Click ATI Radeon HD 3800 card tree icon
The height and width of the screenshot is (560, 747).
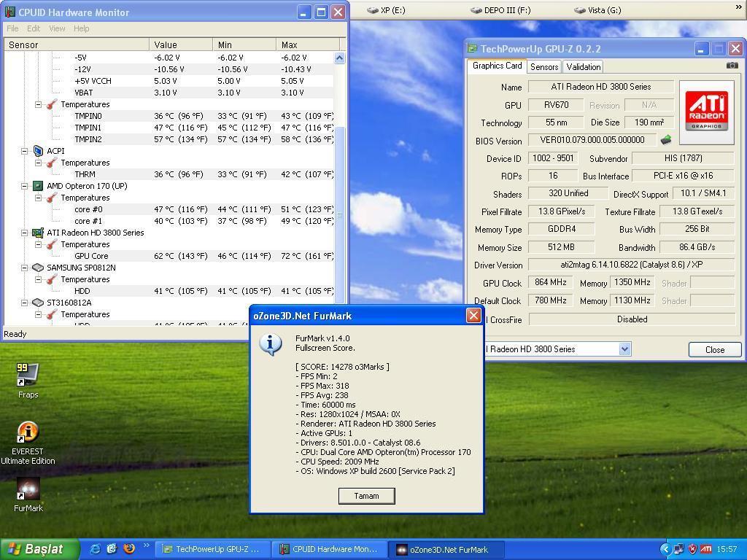tap(38, 233)
